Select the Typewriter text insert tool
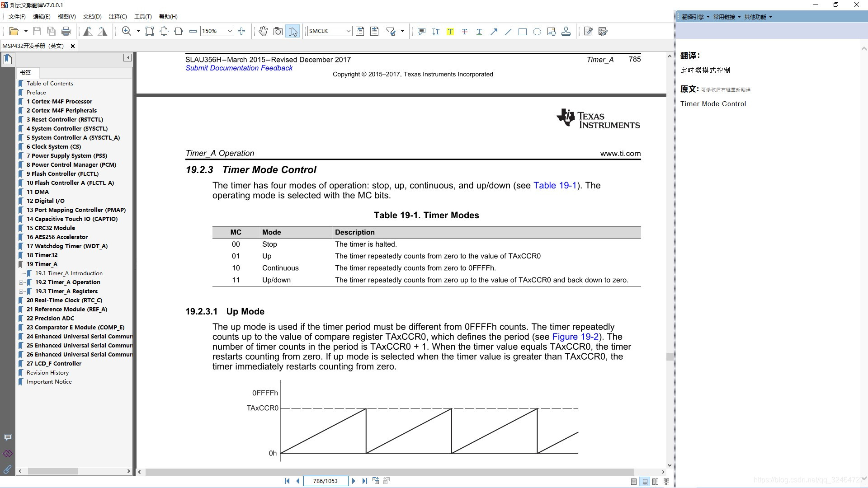Screen dimensions: 868x488 (436, 31)
